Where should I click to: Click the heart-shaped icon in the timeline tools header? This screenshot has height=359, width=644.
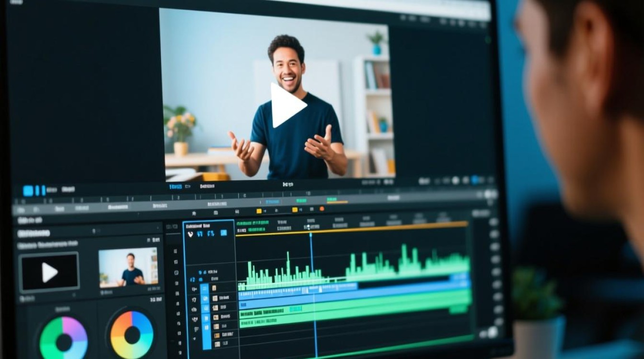point(190,234)
